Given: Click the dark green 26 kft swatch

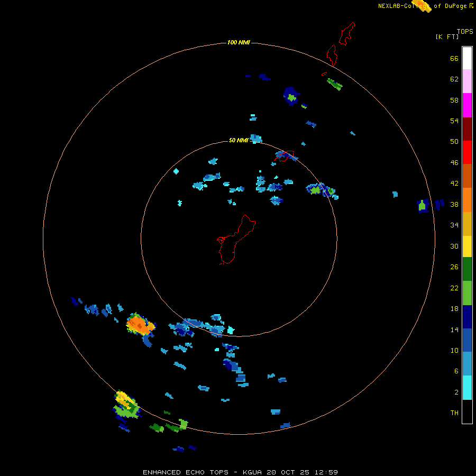Looking at the screenshot, I should click(467, 269).
